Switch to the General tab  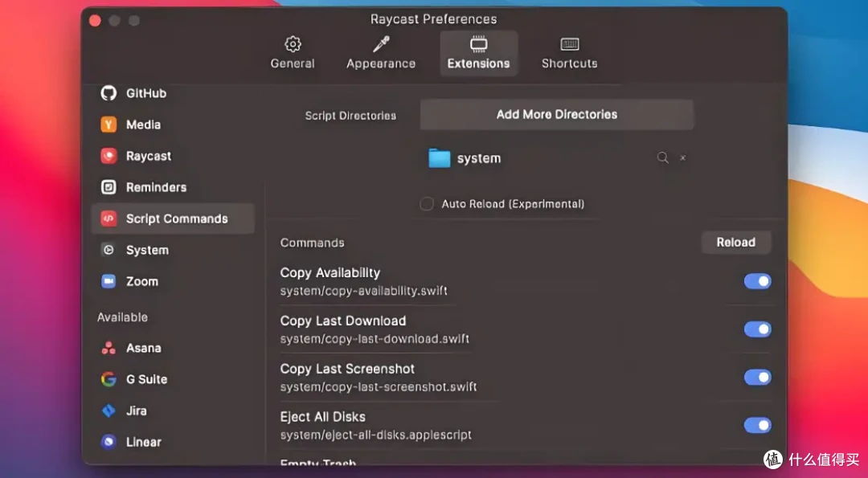293,53
